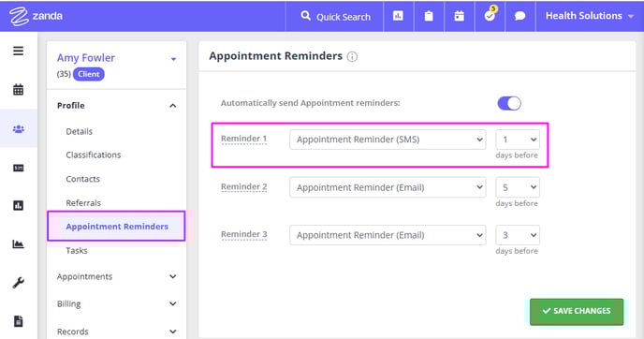Click the chat bubble icon in top bar
Viewport: 644px width, 339px height.
520,16
